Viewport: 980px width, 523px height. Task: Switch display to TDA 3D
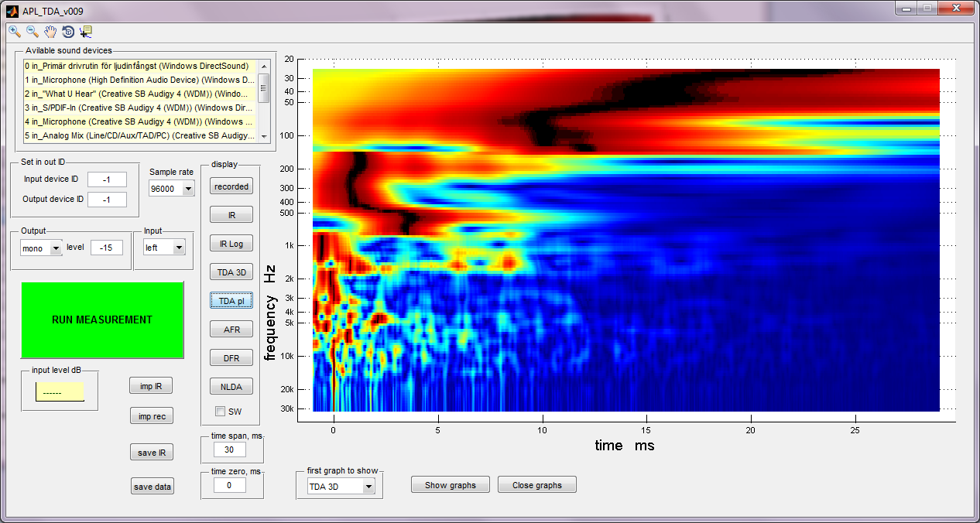click(231, 272)
